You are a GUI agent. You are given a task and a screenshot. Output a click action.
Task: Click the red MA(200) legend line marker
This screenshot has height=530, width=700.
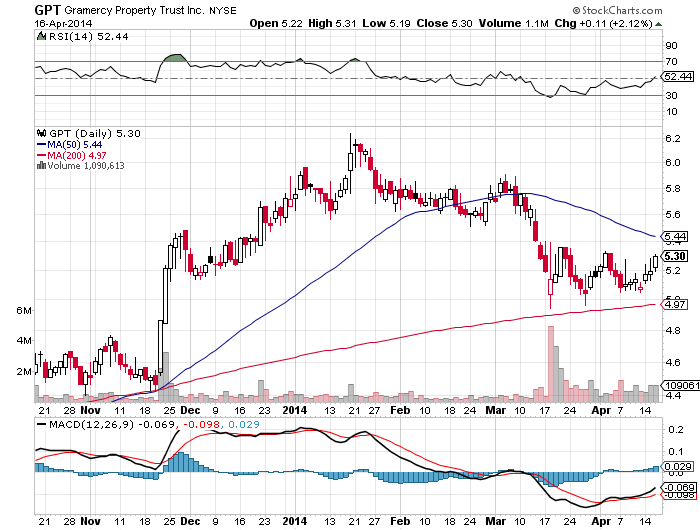pos(42,155)
